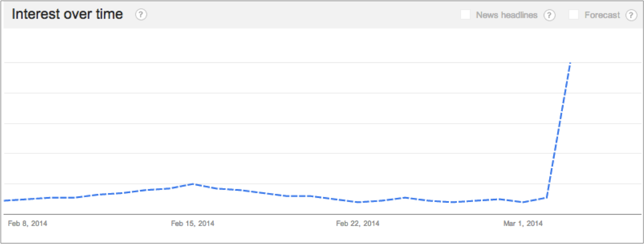Select the line dip above Mar 1

click(x=523, y=202)
